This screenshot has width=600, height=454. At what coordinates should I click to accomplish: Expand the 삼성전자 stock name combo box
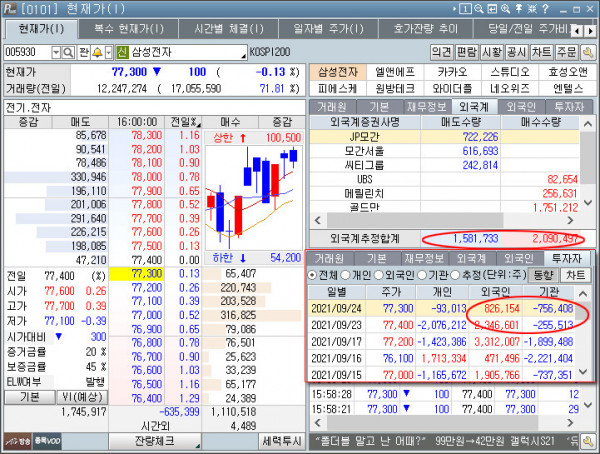click(x=243, y=56)
